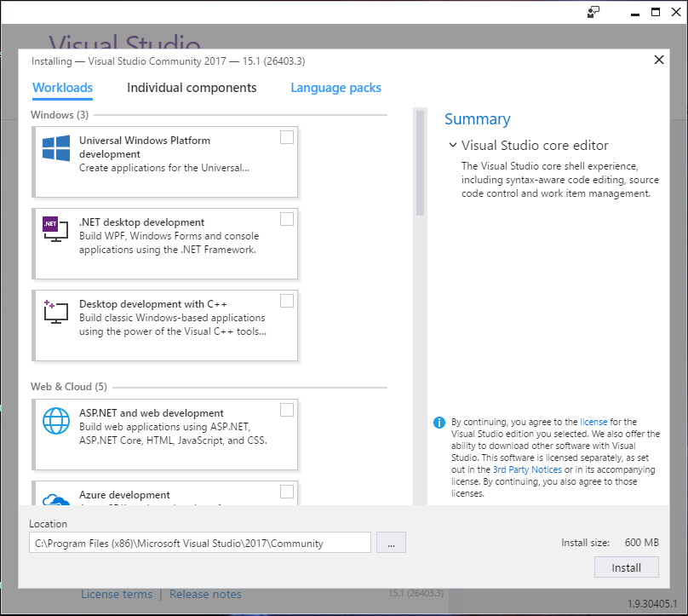Open Release notes in the background window
Screen dimensions: 688x616
click(205, 594)
